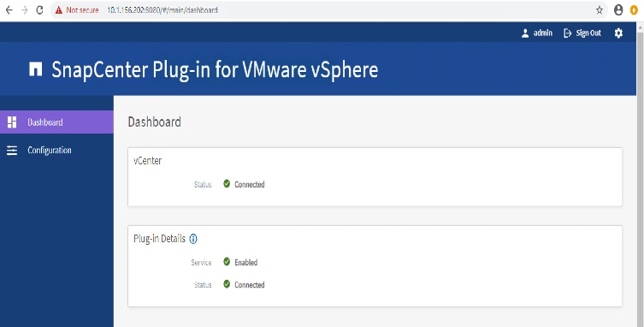This screenshot has width=644, height=327.
Task: Click the Service Enabled green check icon
Action: [227, 262]
